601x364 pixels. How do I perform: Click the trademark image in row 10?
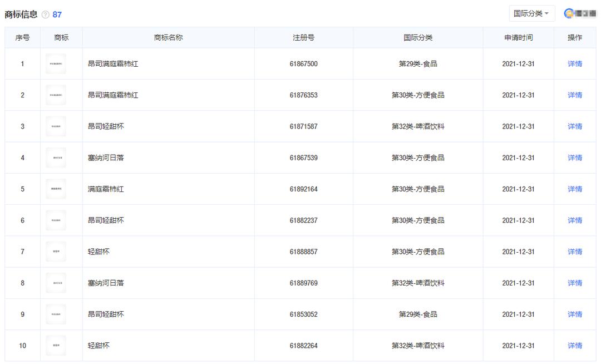(56, 345)
